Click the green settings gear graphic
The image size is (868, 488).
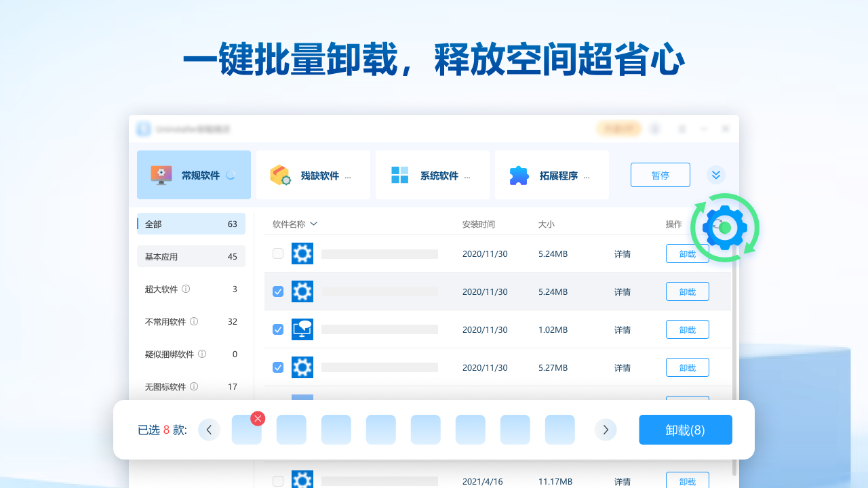click(724, 228)
